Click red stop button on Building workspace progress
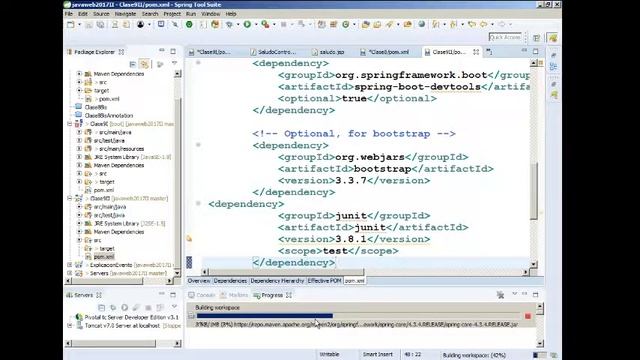This screenshot has height=360, width=640. (x=528, y=316)
